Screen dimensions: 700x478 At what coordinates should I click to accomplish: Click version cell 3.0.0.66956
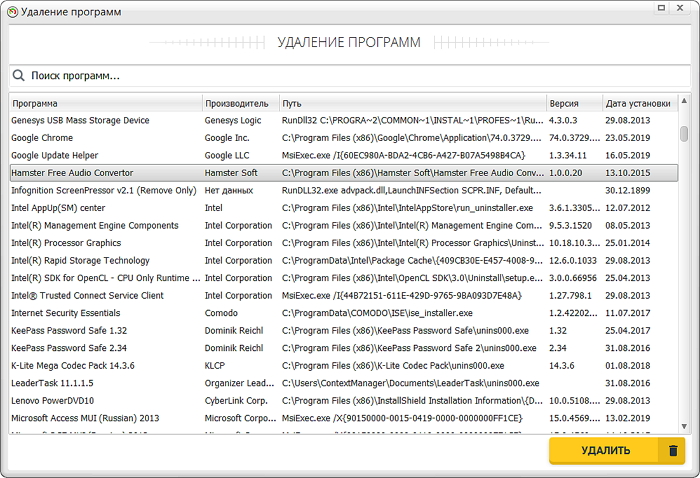pyautogui.click(x=573, y=278)
